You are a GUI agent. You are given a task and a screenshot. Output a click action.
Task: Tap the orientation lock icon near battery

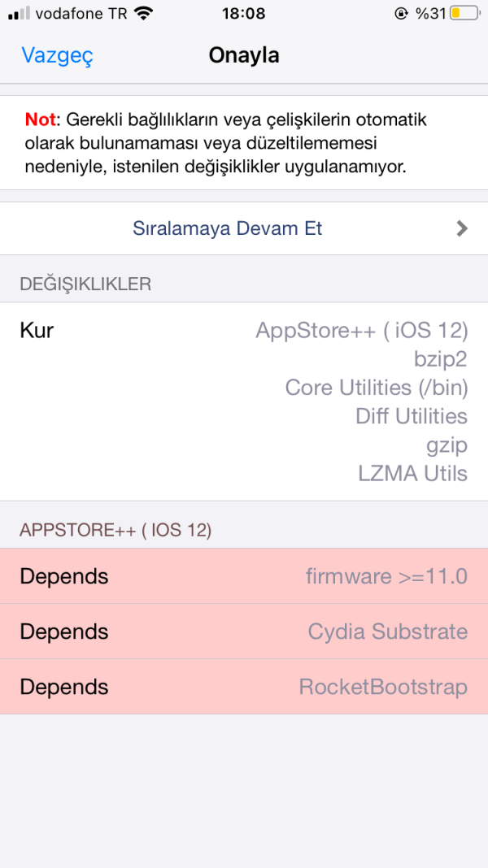tap(399, 12)
